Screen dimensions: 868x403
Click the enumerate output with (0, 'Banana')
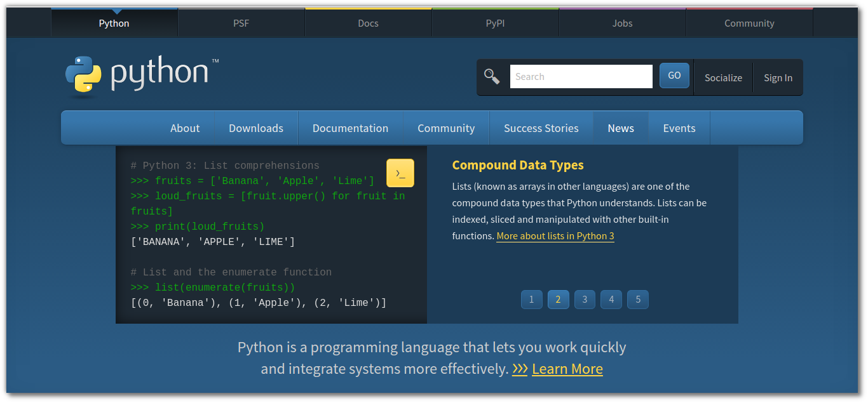(x=259, y=303)
